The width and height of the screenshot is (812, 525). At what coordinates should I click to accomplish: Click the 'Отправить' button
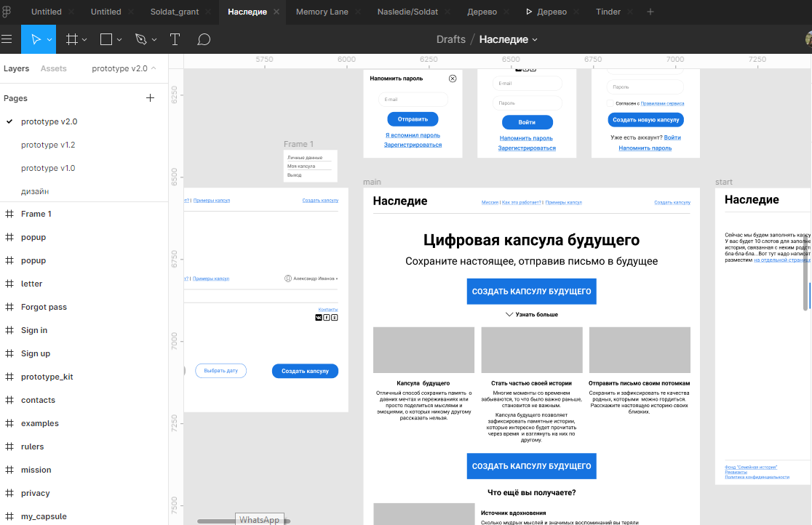point(413,119)
